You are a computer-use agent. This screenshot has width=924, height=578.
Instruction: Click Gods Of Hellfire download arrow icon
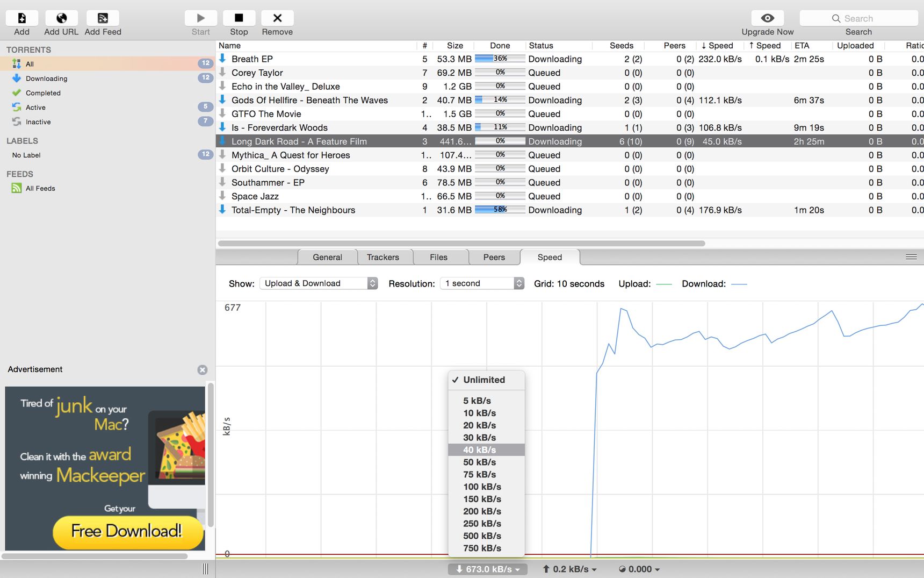[222, 99]
